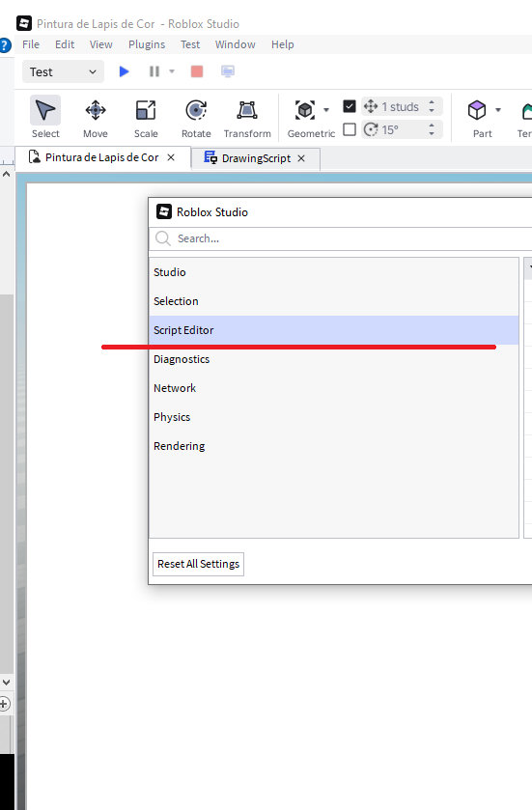
Task: Select the Studio settings category
Action: pos(334,272)
